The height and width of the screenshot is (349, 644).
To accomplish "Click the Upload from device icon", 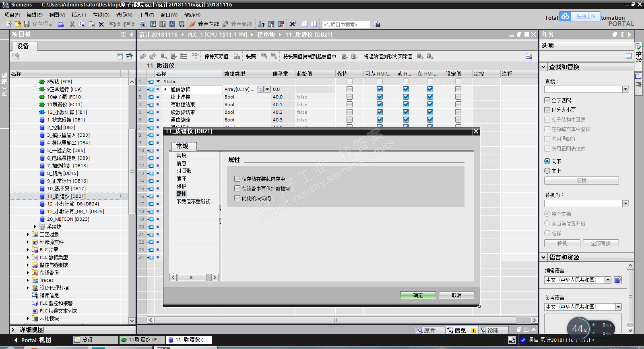I will pos(163,24).
